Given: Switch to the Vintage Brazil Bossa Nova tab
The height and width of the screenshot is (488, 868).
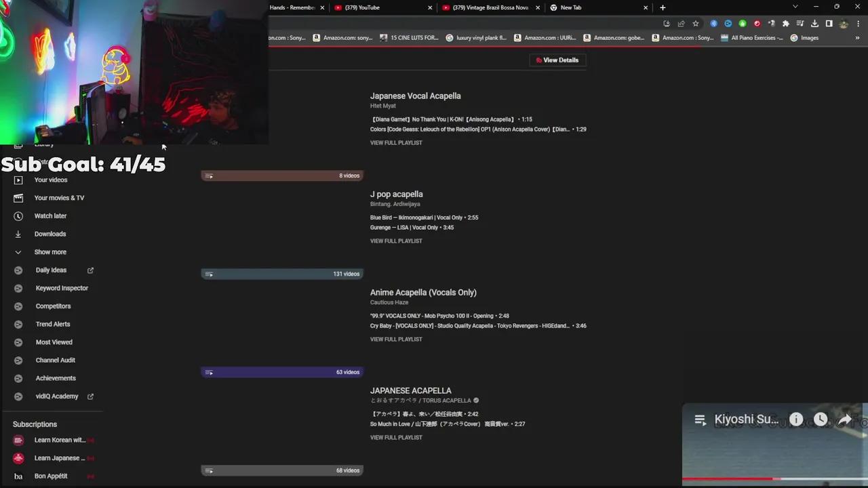Looking at the screenshot, I should click(x=490, y=7).
